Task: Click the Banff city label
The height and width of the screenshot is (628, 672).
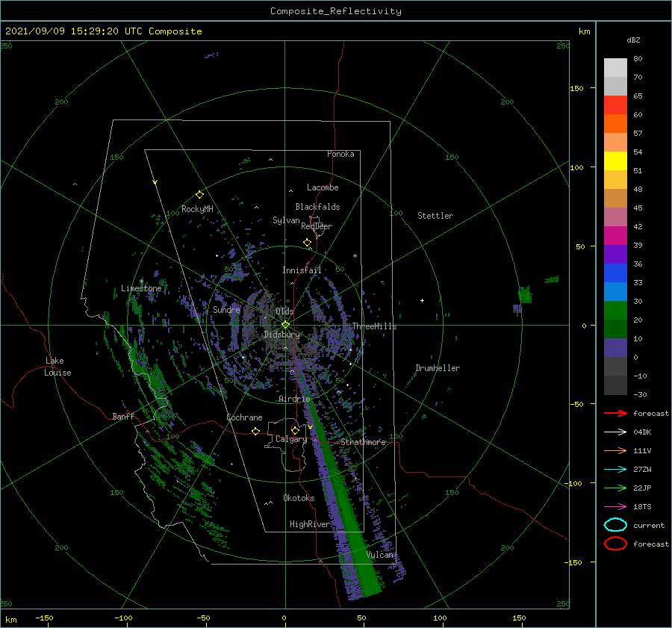Action: (x=123, y=416)
